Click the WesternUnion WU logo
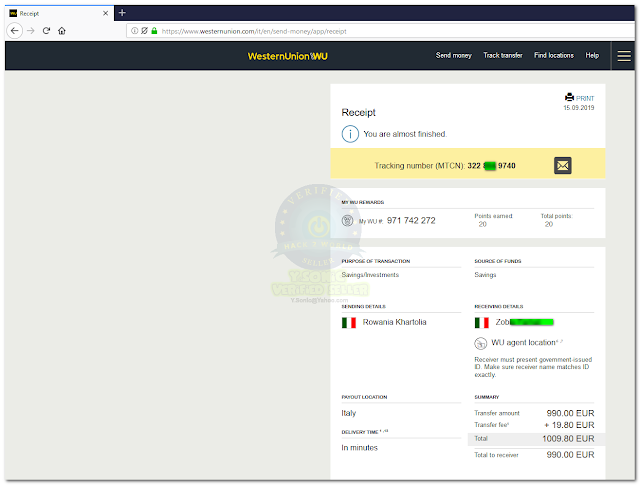Image resolution: width=640 pixels, height=485 pixels. coord(287,56)
